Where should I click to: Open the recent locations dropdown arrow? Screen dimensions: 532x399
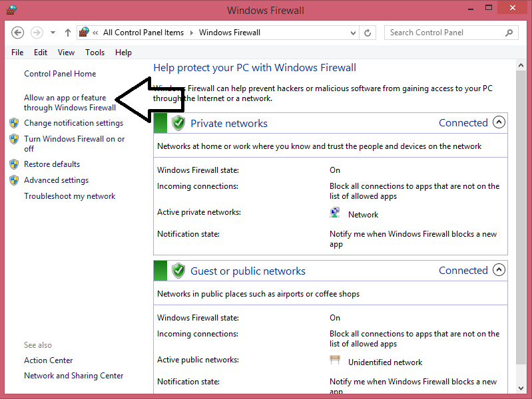53,33
